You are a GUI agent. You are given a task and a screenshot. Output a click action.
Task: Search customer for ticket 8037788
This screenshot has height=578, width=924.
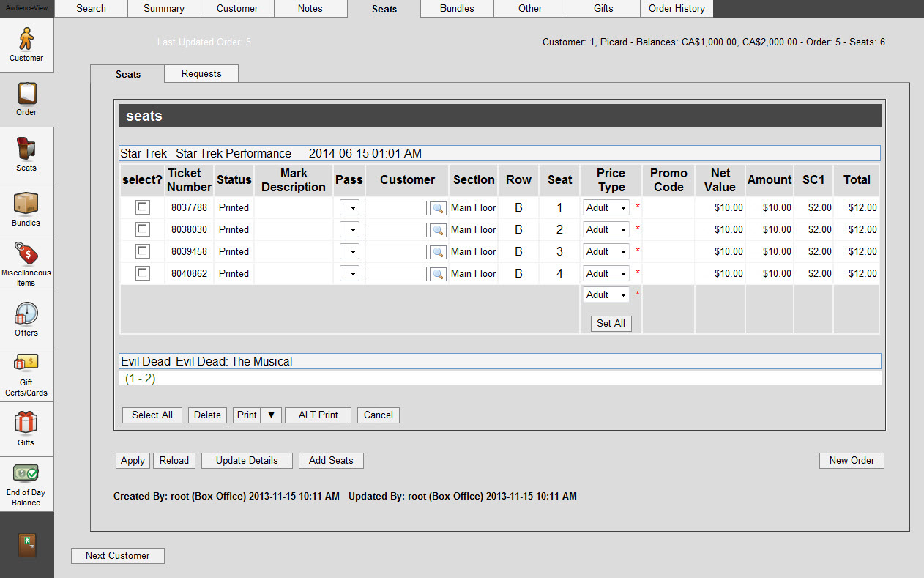pos(438,208)
